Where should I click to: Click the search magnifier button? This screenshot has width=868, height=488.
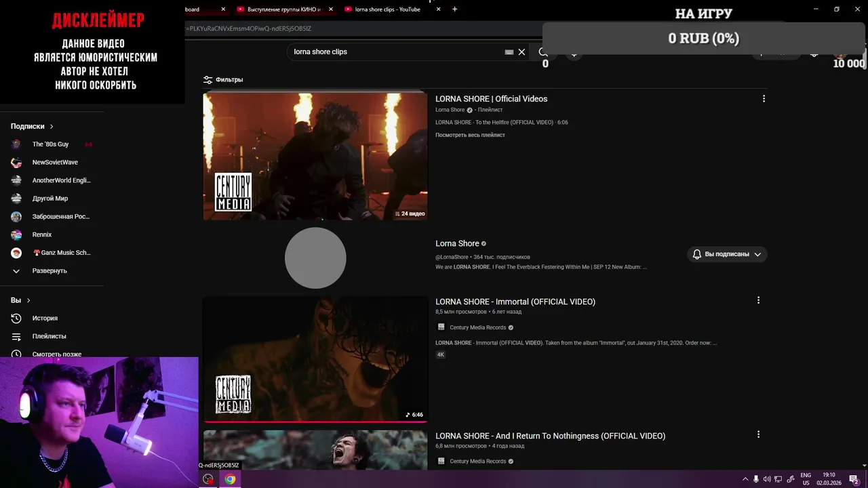[x=542, y=52]
